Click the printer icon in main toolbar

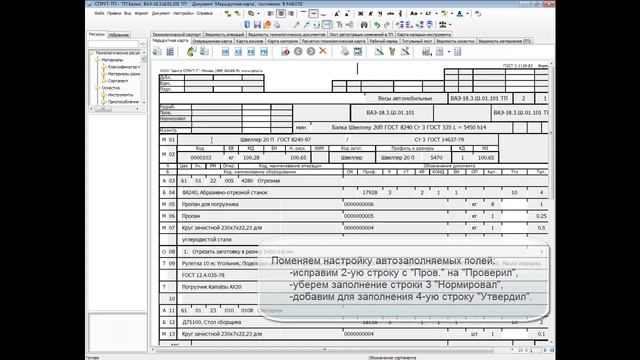(277, 25)
